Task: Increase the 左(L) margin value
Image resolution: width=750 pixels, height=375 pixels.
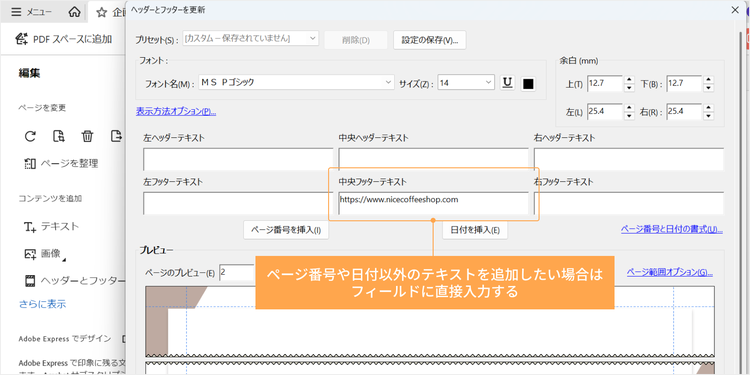Action: click(629, 108)
